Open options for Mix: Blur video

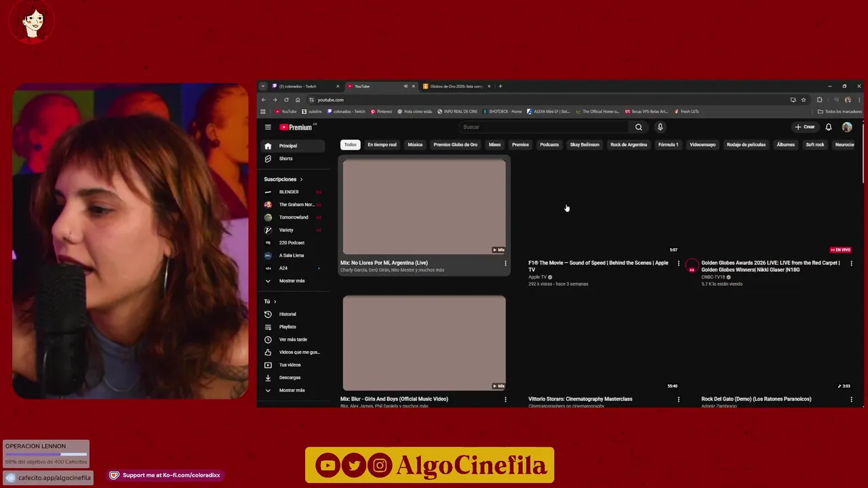505,399
